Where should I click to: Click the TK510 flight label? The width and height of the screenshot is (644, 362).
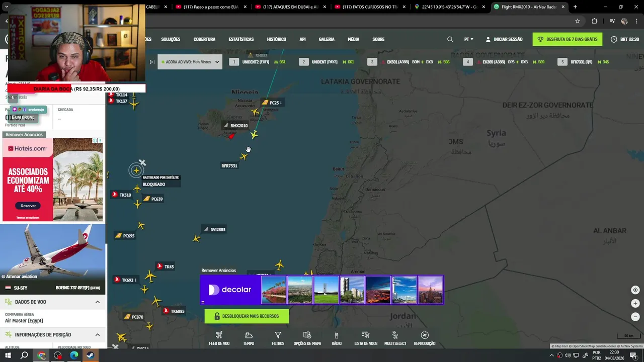(x=121, y=195)
